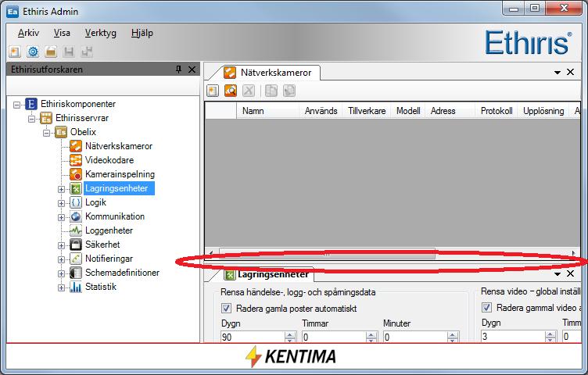Add a new camera in Nätverkskameror toolbar
The image size is (588, 375).
[x=213, y=91]
